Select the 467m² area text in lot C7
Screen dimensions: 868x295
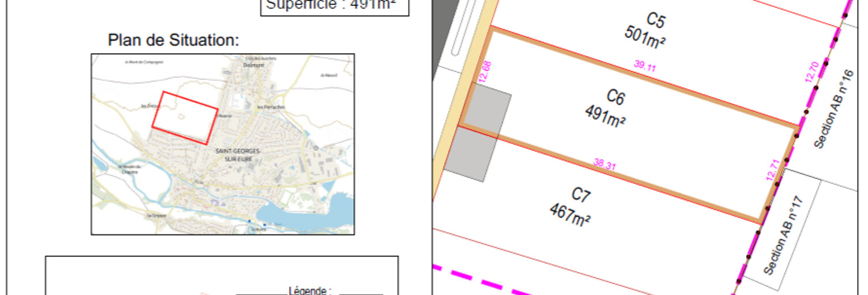[570, 214]
